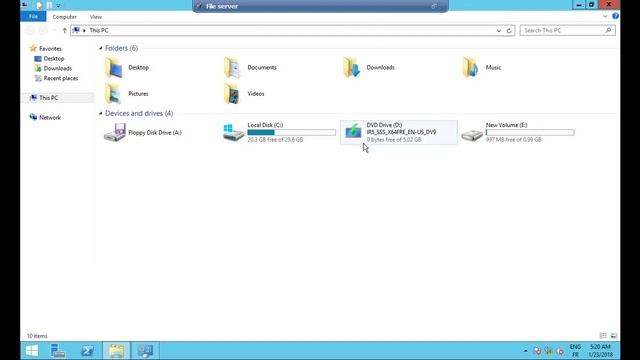Click the Forward navigation arrow

(x=43, y=31)
